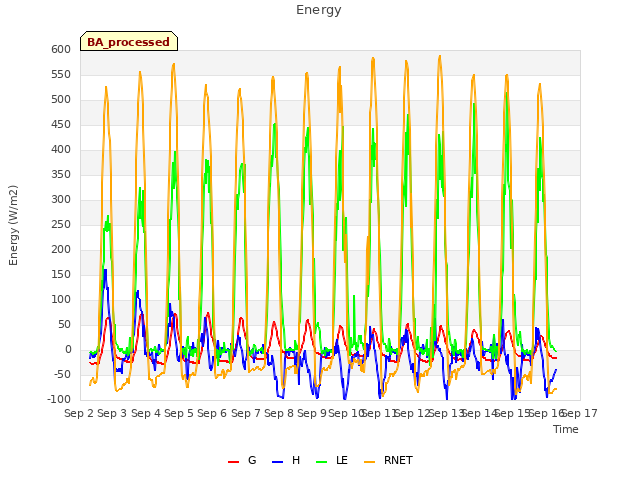Click the blue H legend swatch
640x480 pixels.
(277, 462)
